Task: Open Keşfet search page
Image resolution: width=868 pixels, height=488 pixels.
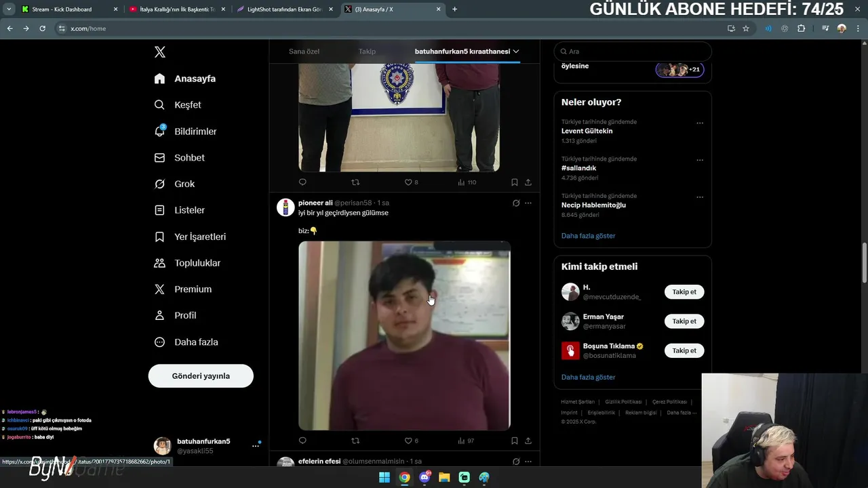Action: pyautogui.click(x=178, y=105)
